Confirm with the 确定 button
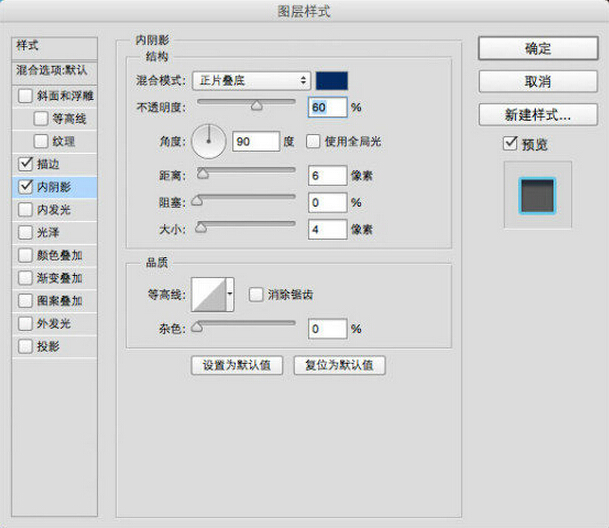 click(x=538, y=49)
